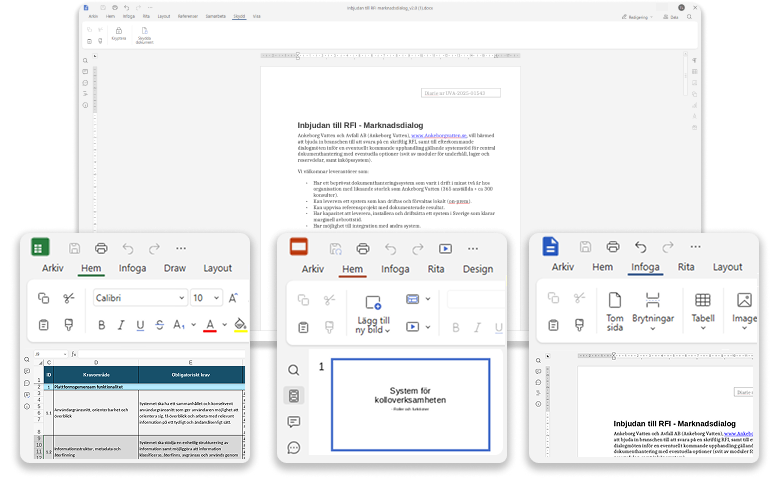The image size is (780, 489).
Task: Open Samarbeta tab in main window
Action: [x=215, y=16]
